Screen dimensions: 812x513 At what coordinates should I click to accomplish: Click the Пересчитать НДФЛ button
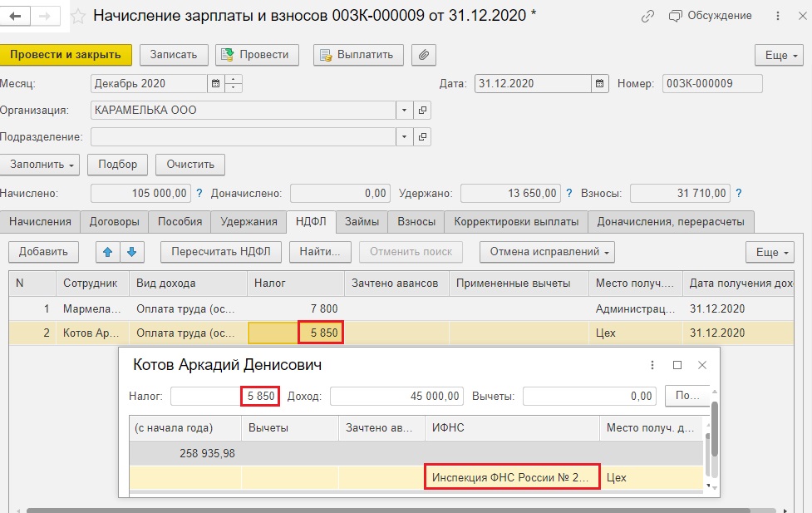[221, 252]
